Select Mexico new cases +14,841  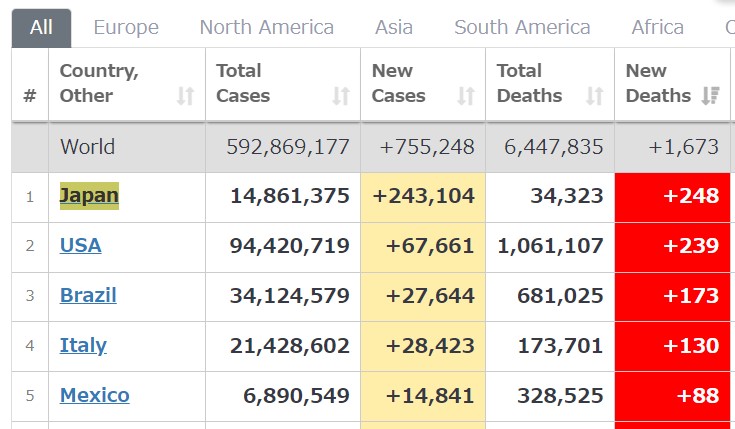(430, 396)
